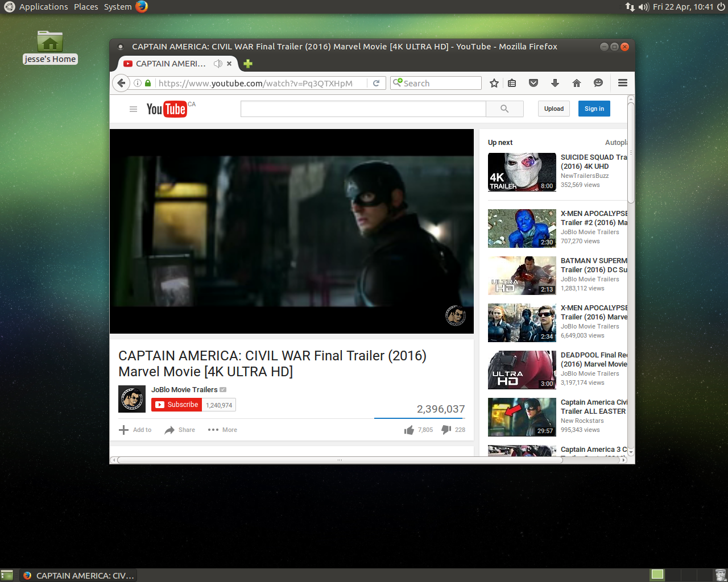The height and width of the screenshot is (582, 728).
Task: Subscribe to JoBlo Movie Trailers
Action: tap(177, 405)
